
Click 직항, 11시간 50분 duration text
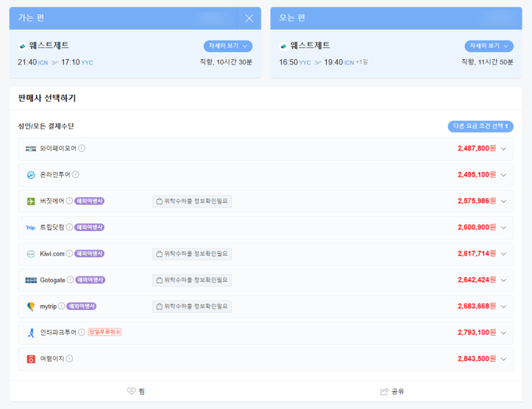(x=487, y=62)
